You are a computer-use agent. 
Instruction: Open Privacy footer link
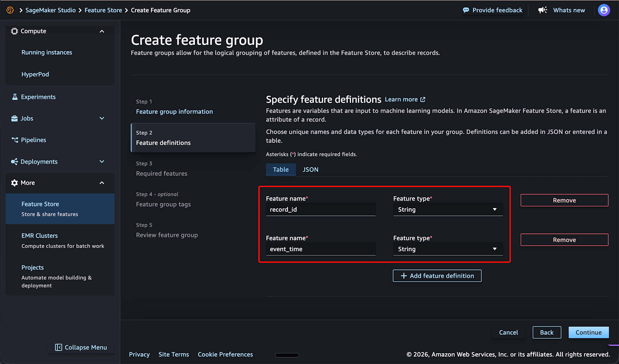click(139, 354)
